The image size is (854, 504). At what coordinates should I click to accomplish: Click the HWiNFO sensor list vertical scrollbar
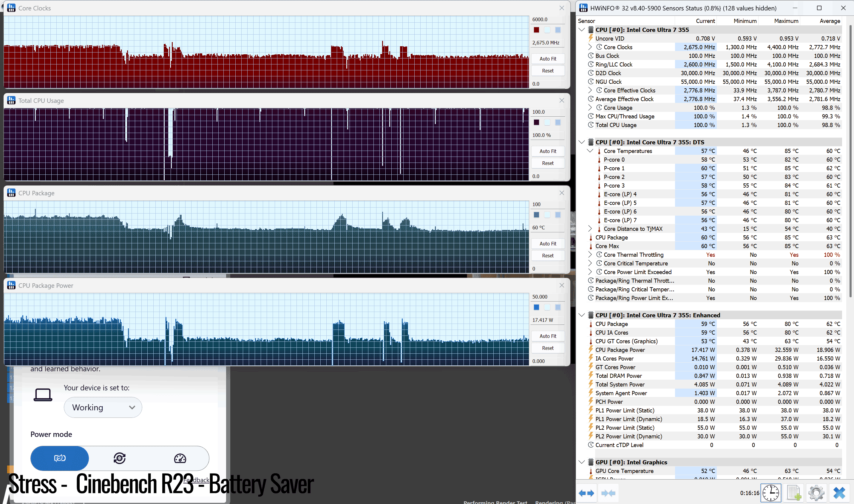tap(851, 161)
